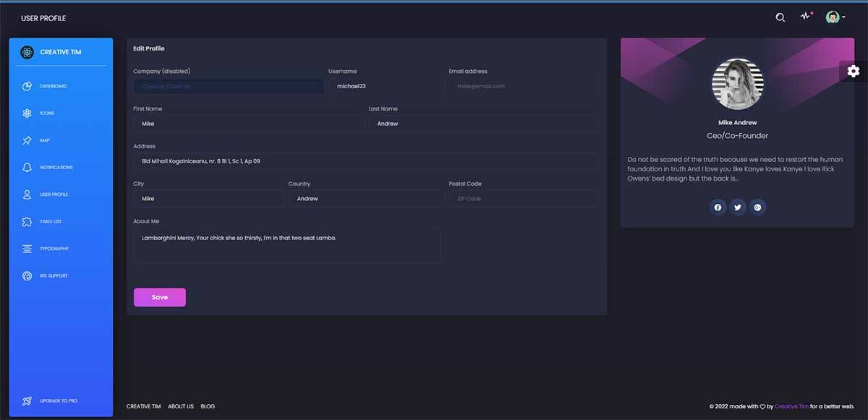Open the Blog footer link
868x420 pixels.
(x=208, y=406)
